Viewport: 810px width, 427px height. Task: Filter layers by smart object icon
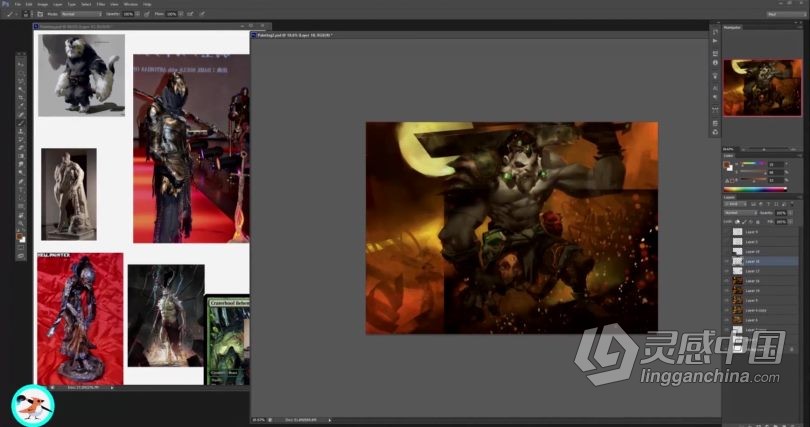pos(784,204)
